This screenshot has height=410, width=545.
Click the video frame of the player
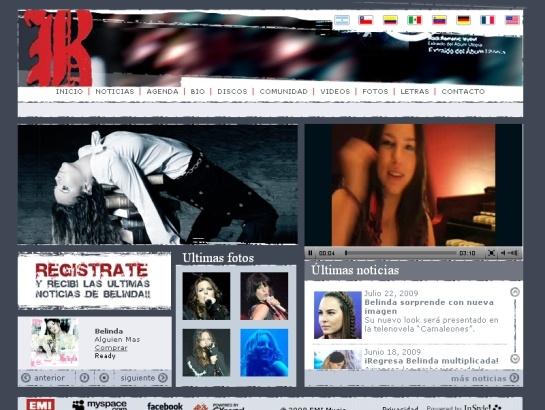click(x=413, y=185)
